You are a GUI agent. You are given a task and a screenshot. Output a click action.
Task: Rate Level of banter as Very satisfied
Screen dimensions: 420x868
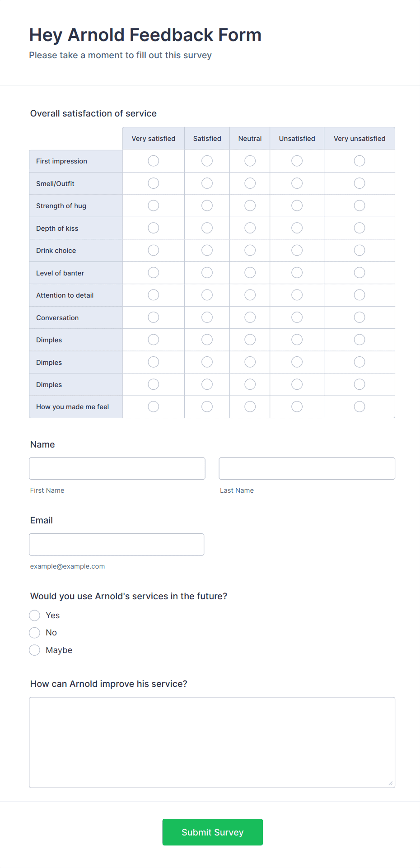click(x=154, y=273)
